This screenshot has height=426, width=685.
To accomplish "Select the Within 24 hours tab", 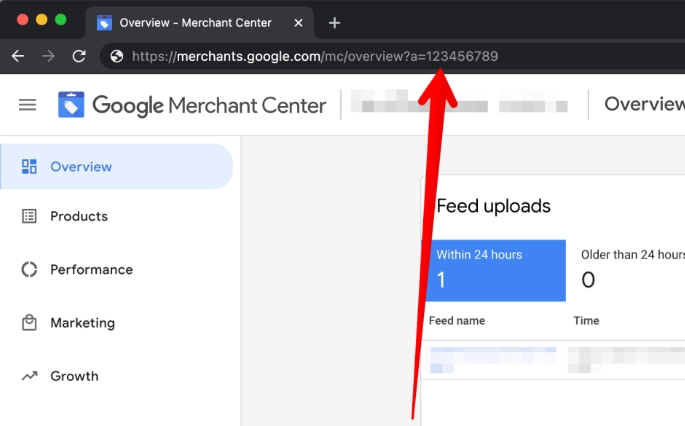I will (494, 270).
